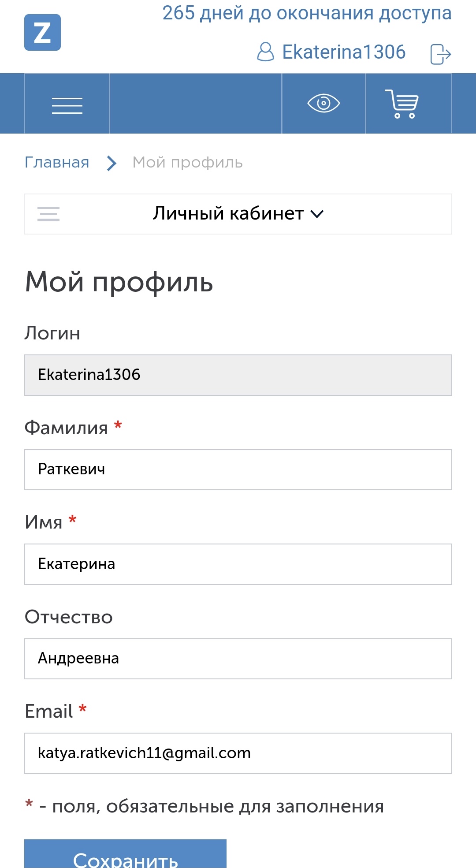Screen dimensions: 476x868
Task: Click the logout icon
Action: [440, 54]
